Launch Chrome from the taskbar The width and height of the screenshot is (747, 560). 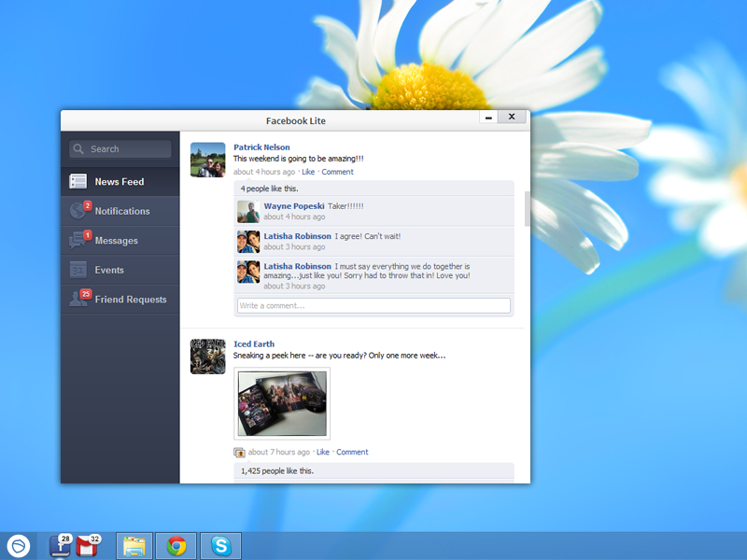coord(176,546)
